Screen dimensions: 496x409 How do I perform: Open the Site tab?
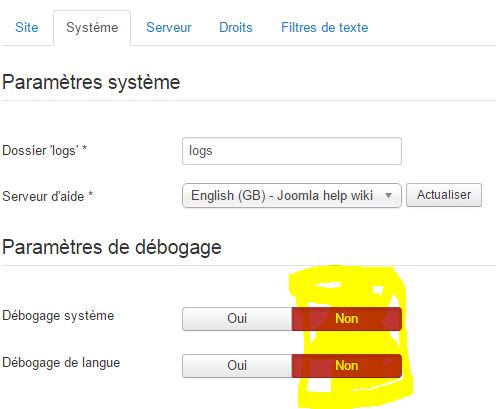pyautogui.click(x=27, y=27)
